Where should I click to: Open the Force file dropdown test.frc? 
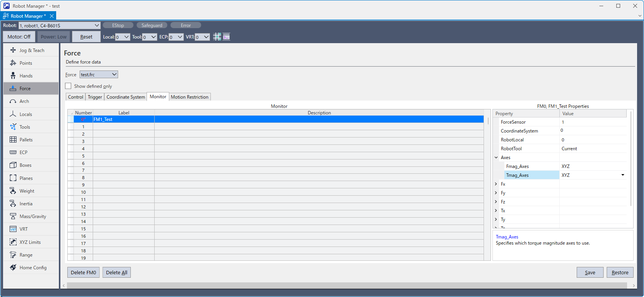click(98, 75)
